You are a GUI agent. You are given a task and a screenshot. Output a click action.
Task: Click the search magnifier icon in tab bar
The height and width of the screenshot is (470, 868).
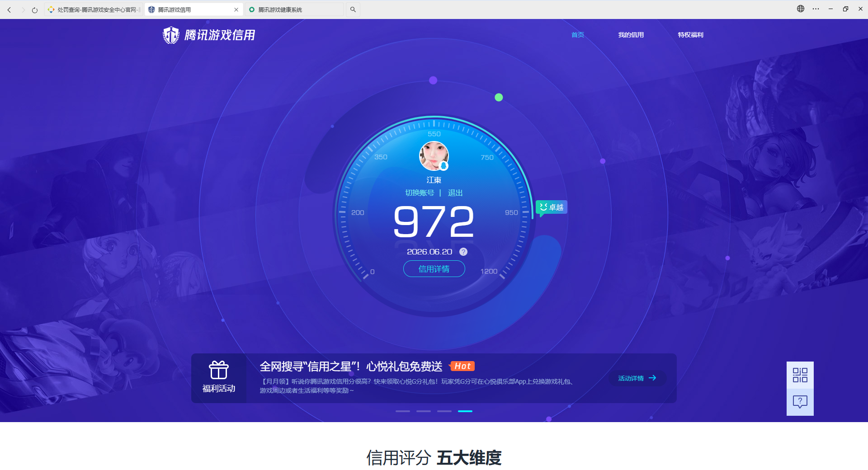point(353,9)
